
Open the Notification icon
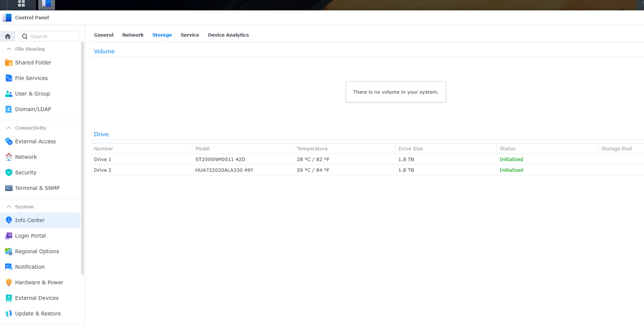8,267
